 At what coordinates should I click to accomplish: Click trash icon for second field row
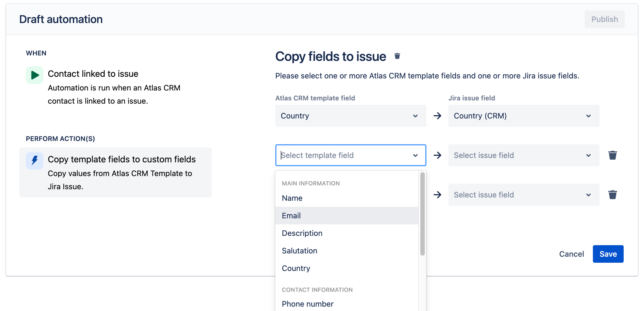point(612,155)
